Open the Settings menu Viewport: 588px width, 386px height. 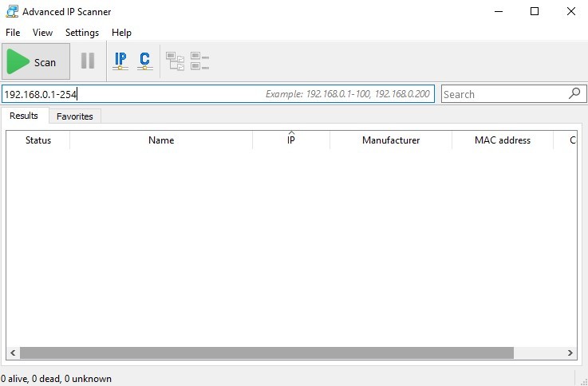[82, 33]
